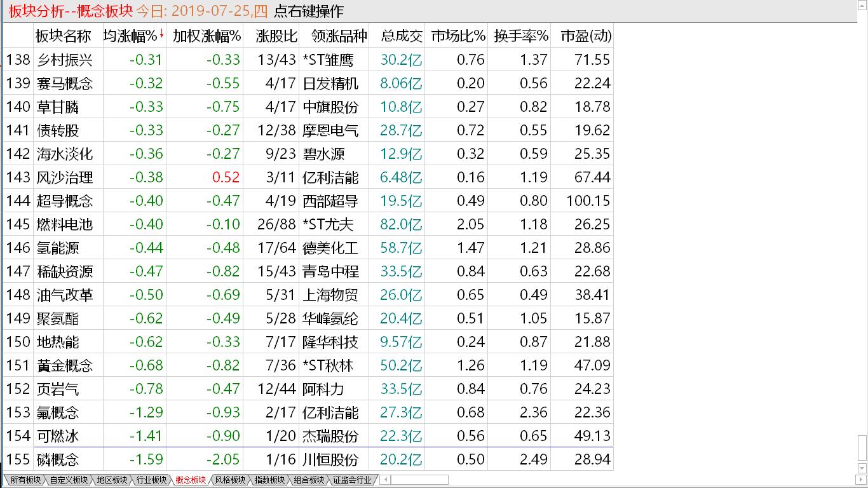The width and height of the screenshot is (868, 488).
Task: Click the 草甘膦 sector name
Action: 58,107
